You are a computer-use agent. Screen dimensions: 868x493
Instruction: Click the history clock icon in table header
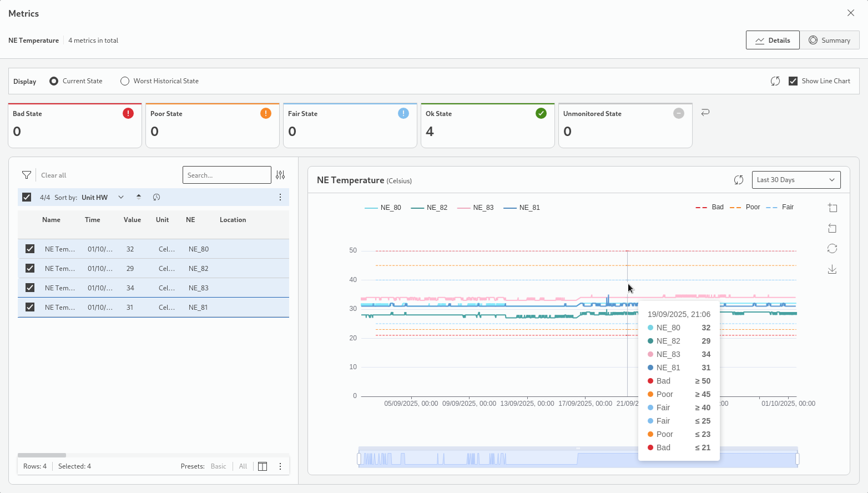pos(157,197)
